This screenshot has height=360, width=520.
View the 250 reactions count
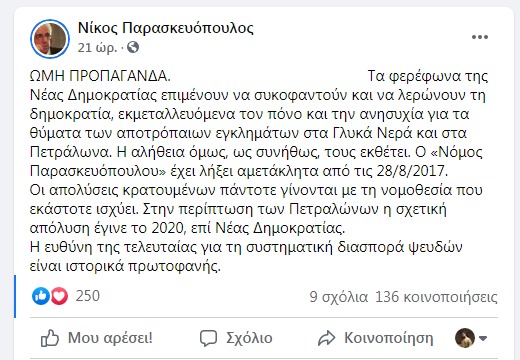88,296
